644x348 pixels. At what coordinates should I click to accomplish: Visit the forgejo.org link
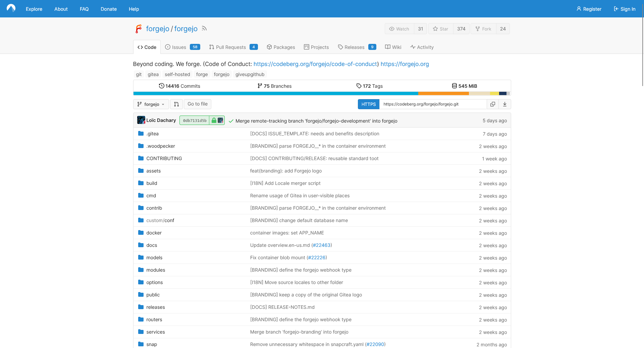click(405, 64)
